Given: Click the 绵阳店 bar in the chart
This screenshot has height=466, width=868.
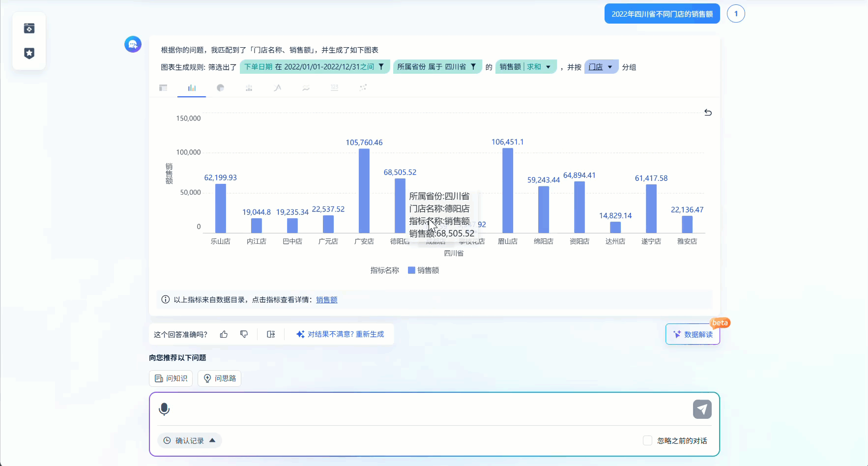Looking at the screenshot, I should point(544,209).
